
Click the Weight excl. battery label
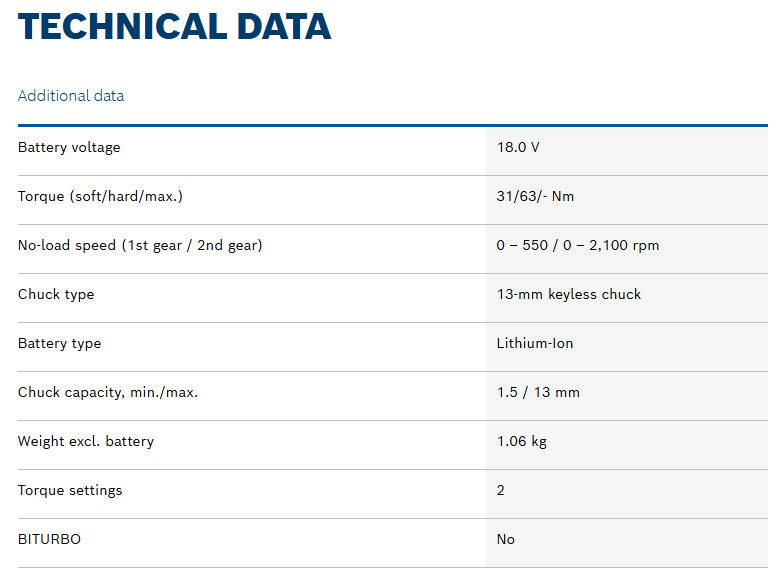point(86,442)
